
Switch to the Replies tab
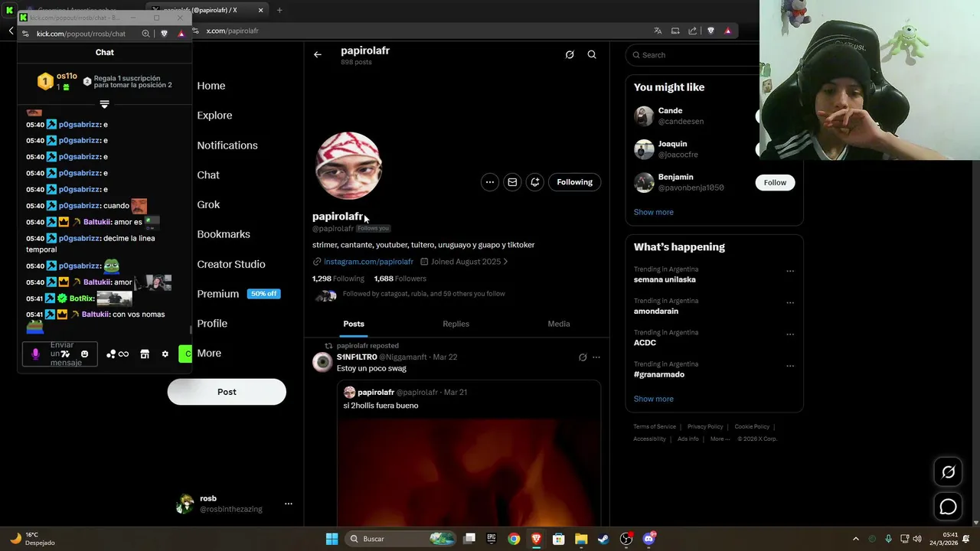(456, 324)
